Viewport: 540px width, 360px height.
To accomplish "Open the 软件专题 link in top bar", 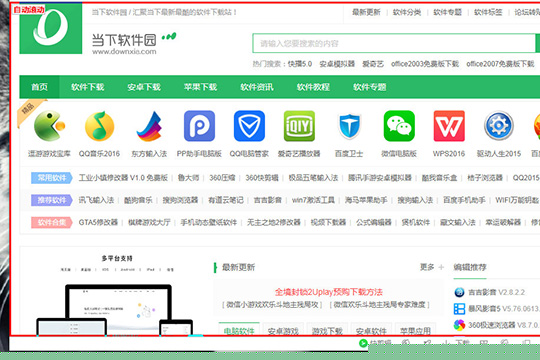I will click(448, 12).
